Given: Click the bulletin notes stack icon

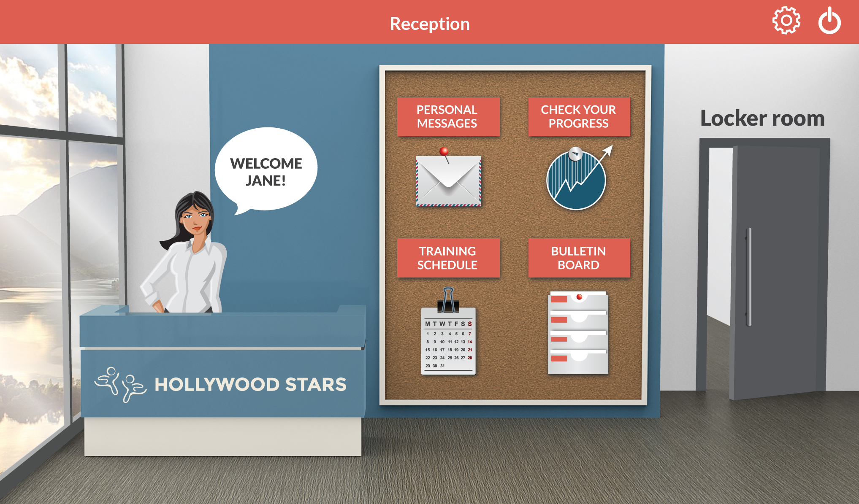Looking at the screenshot, I should tap(578, 332).
